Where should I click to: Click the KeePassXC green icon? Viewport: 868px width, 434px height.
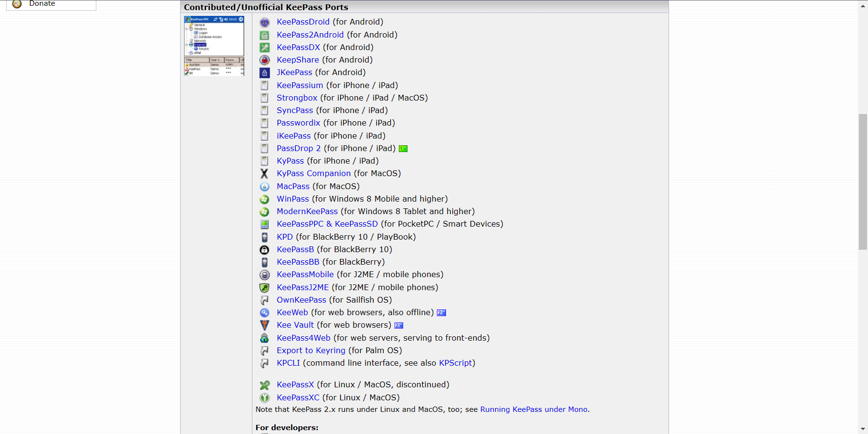click(264, 398)
